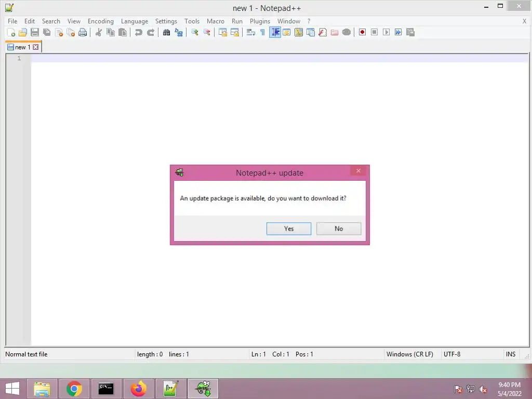Open the Encoding menu

click(x=101, y=21)
